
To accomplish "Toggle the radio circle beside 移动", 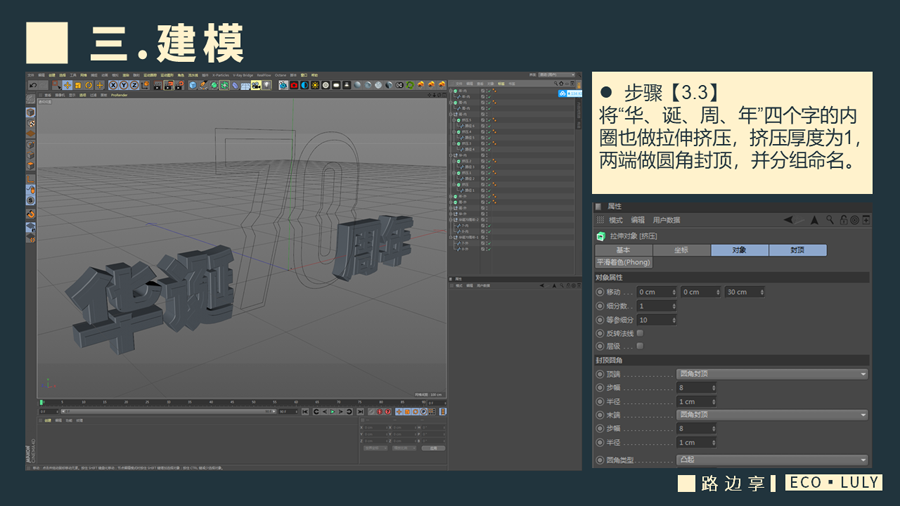I will point(600,292).
